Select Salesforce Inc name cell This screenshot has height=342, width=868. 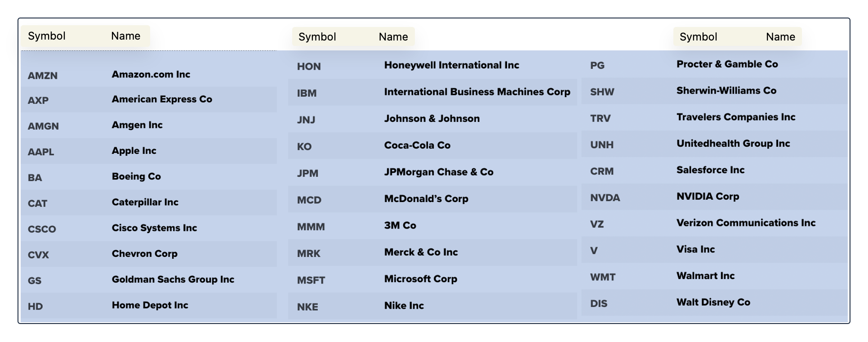click(x=711, y=170)
